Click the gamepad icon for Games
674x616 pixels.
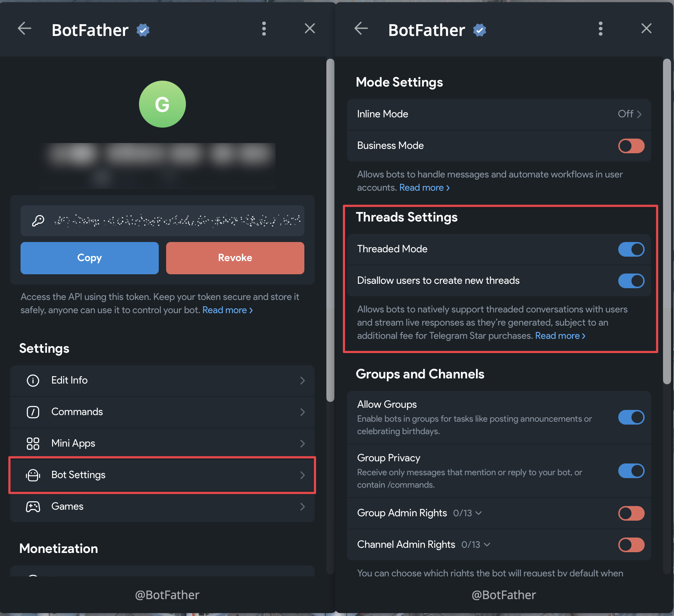pyautogui.click(x=33, y=506)
